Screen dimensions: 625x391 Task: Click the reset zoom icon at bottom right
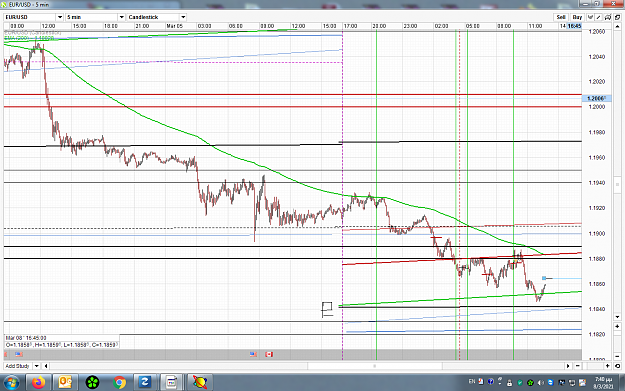click(617, 366)
